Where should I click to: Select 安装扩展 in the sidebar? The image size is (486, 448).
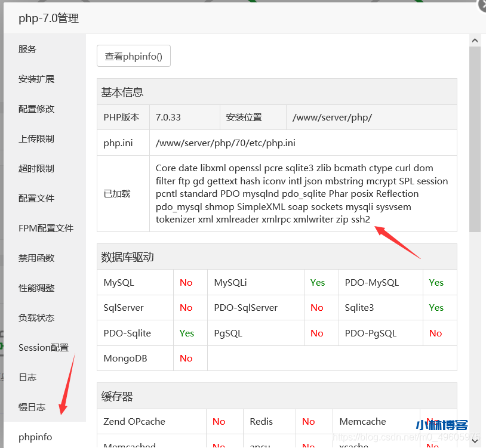click(x=36, y=79)
